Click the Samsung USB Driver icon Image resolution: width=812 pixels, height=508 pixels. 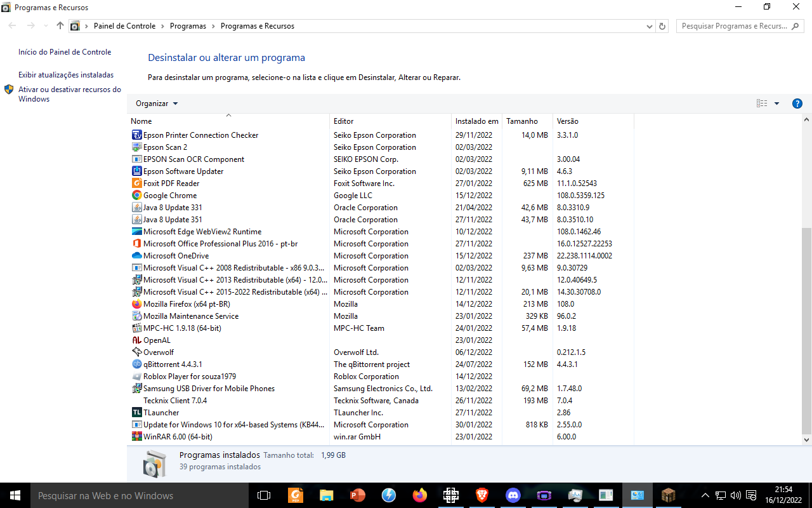point(136,388)
